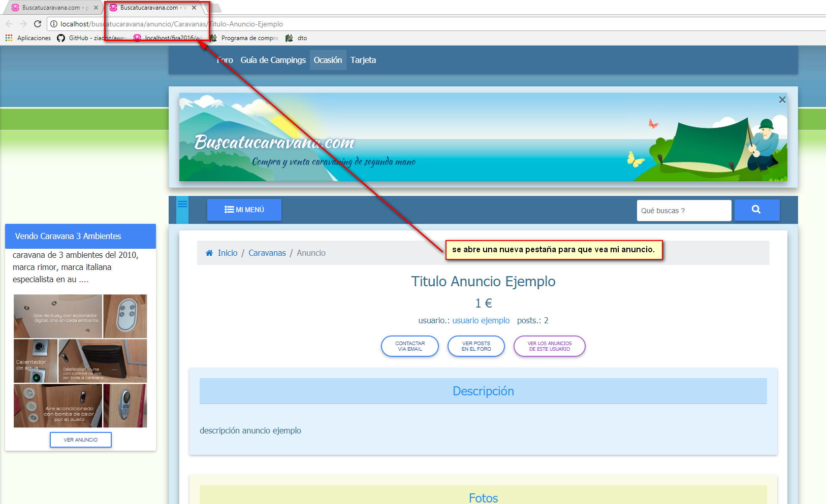The image size is (826, 504).
Task: Click the VER ANUNCIO button
Action: click(81, 440)
